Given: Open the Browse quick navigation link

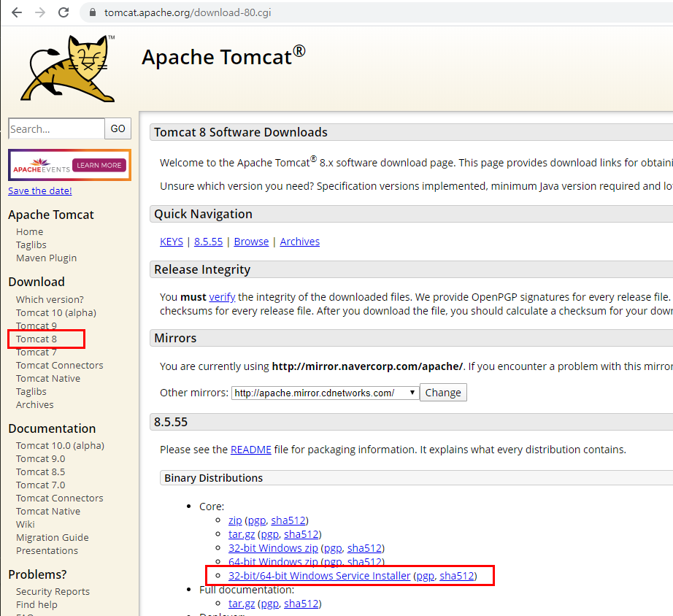Looking at the screenshot, I should 252,242.
